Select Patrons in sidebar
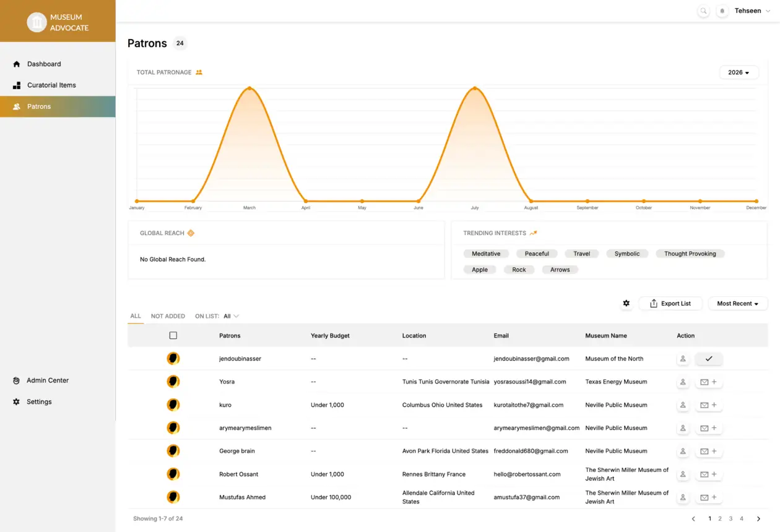Viewport: 780px width, 532px height. tap(58, 106)
